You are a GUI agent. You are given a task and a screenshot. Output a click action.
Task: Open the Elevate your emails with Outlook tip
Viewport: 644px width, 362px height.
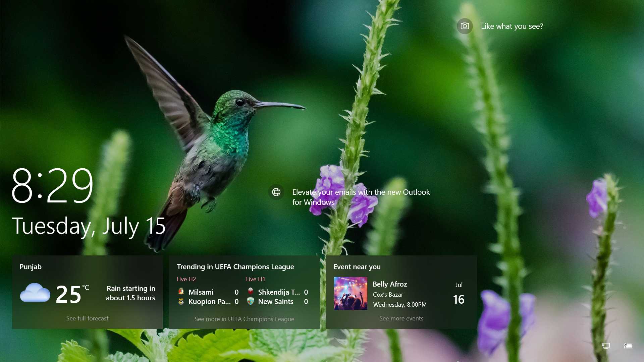coord(361,197)
